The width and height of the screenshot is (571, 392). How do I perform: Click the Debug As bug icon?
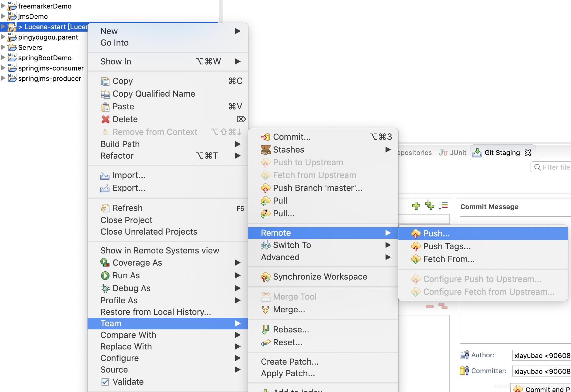pyautogui.click(x=105, y=288)
